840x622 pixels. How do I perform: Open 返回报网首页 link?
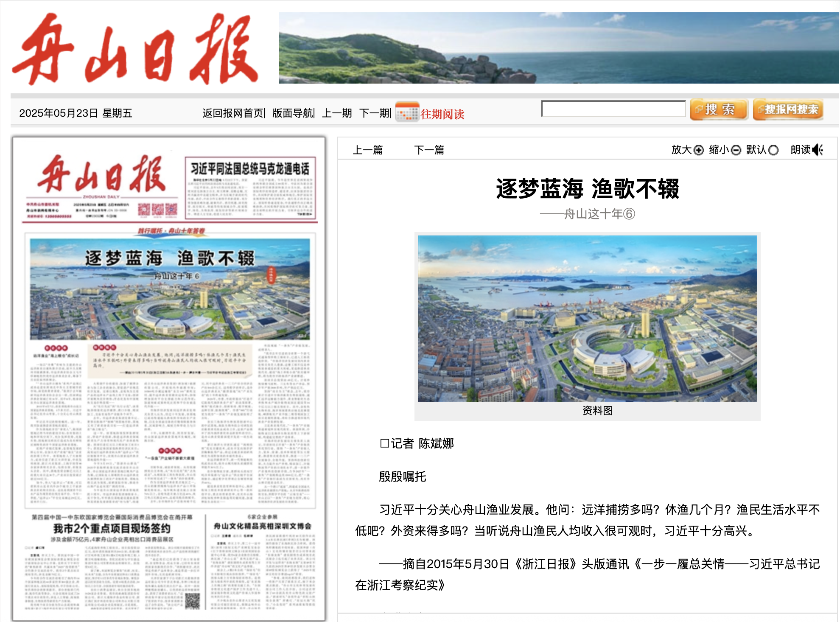232,113
